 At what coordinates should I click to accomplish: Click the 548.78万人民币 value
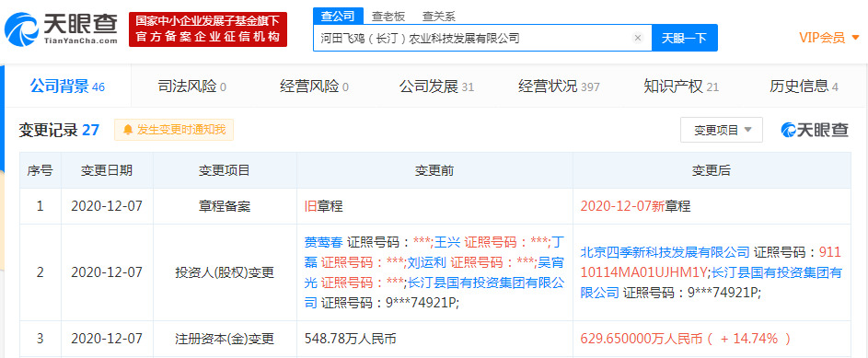click(x=351, y=339)
